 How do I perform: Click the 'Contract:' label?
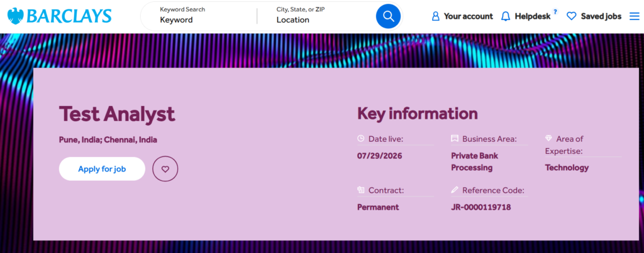click(386, 190)
